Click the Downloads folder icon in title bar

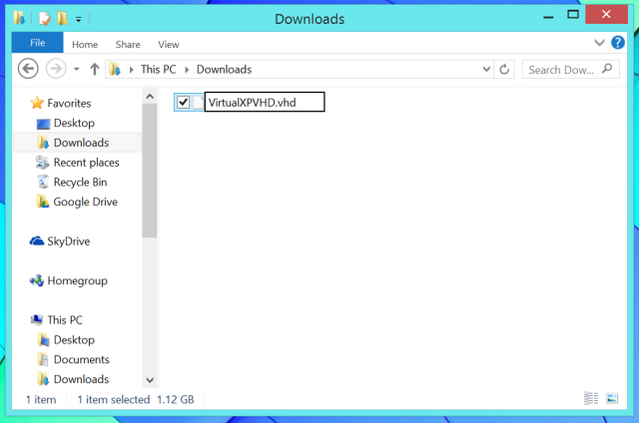[x=19, y=18]
